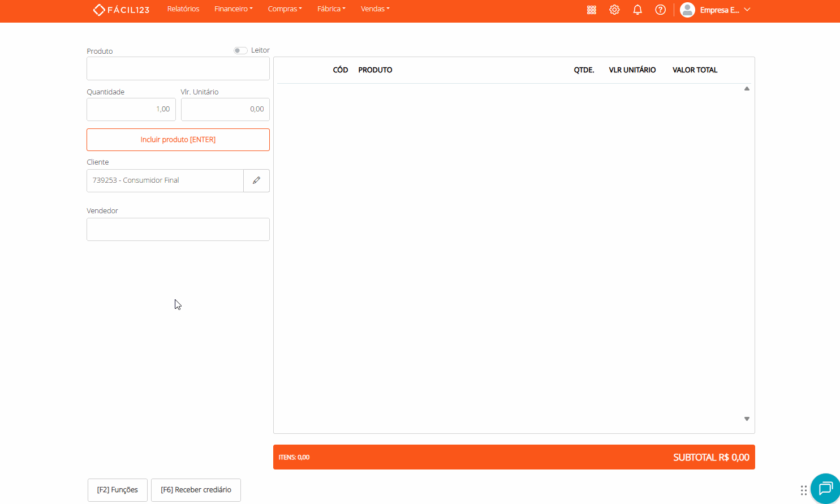The width and height of the screenshot is (840, 504).
Task: Open the help question mark icon
Action: (660, 10)
